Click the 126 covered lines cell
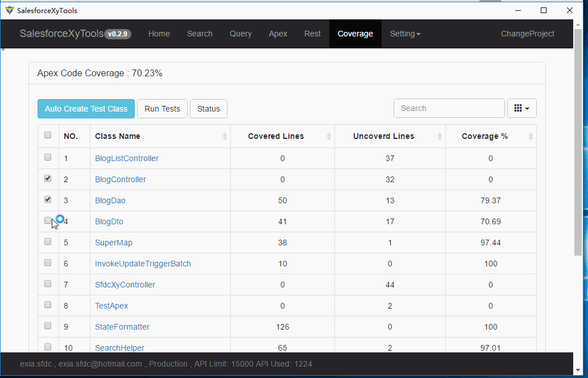 pyautogui.click(x=283, y=327)
